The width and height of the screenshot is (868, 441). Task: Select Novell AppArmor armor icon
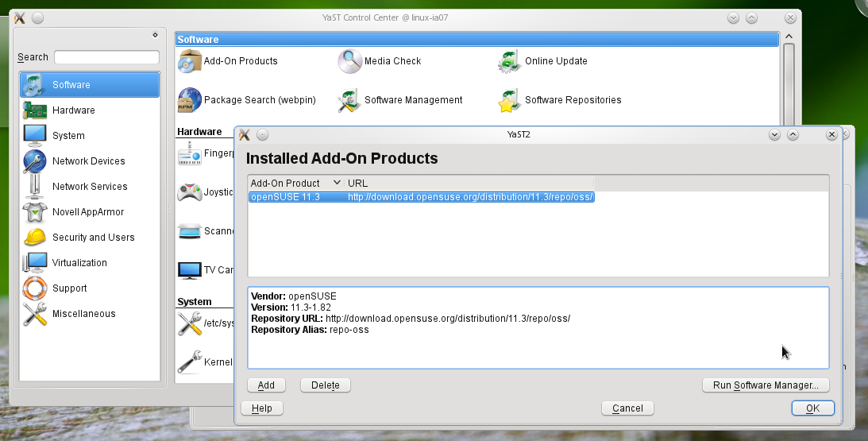coord(35,212)
